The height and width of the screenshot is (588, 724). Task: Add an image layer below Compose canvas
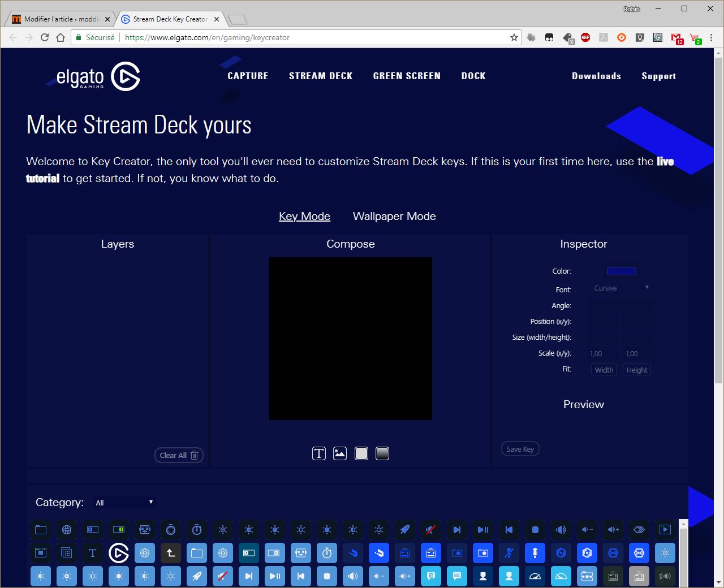pyautogui.click(x=340, y=453)
